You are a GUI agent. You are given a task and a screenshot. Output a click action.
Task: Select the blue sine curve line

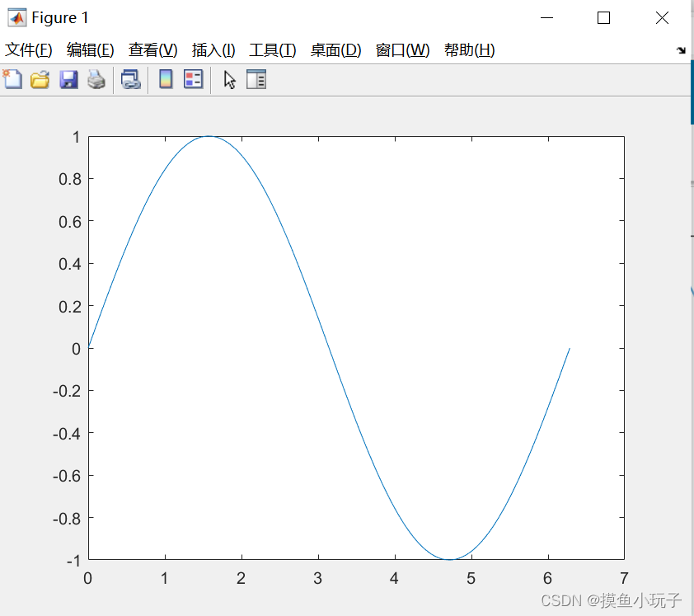click(x=329, y=348)
